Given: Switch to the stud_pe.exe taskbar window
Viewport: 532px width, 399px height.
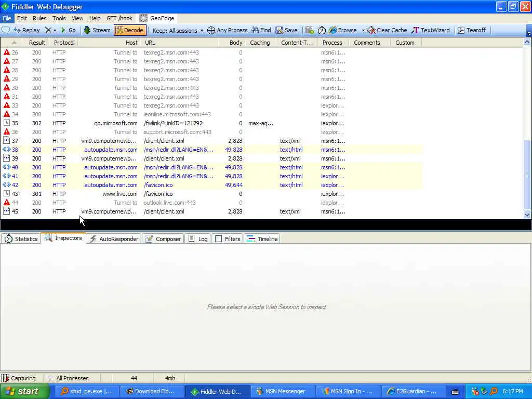Looking at the screenshot, I should coord(86,391).
